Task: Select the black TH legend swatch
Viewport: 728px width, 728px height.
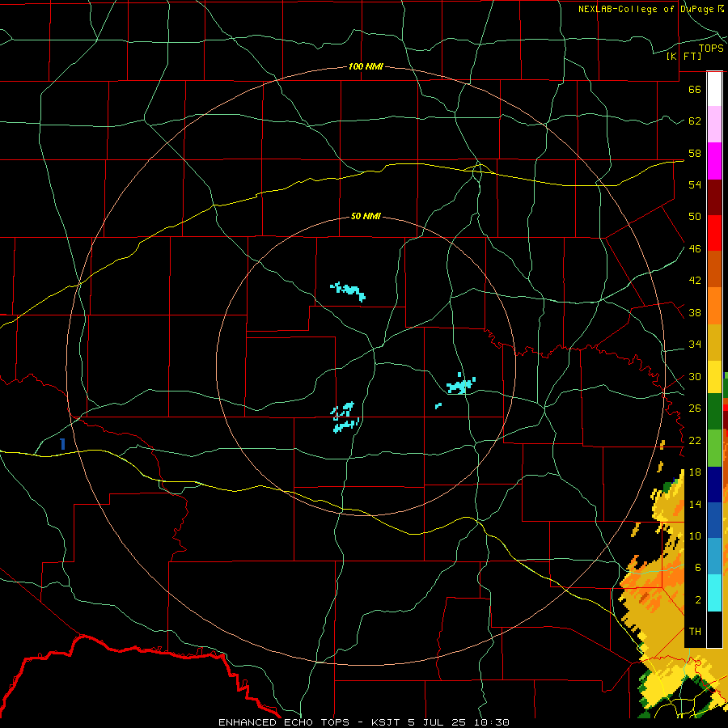Action: [714, 629]
